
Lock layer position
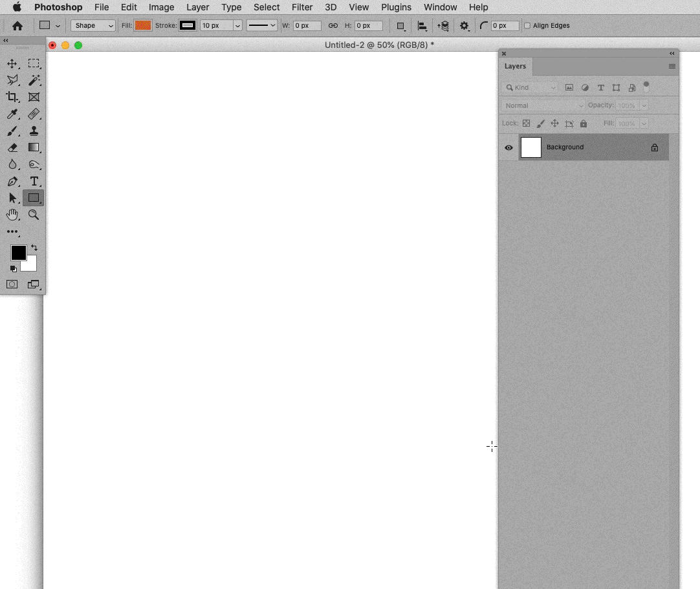[x=554, y=123]
